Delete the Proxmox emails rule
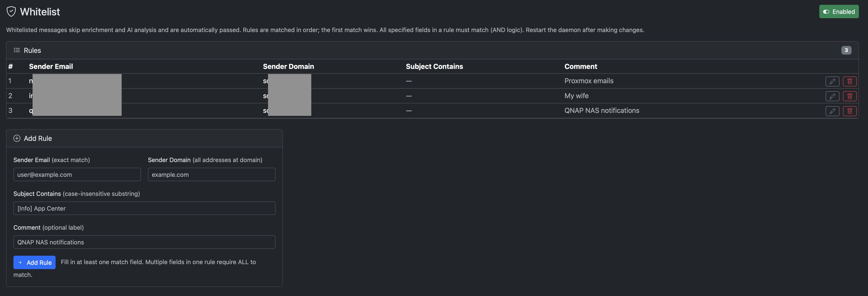 click(850, 81)
